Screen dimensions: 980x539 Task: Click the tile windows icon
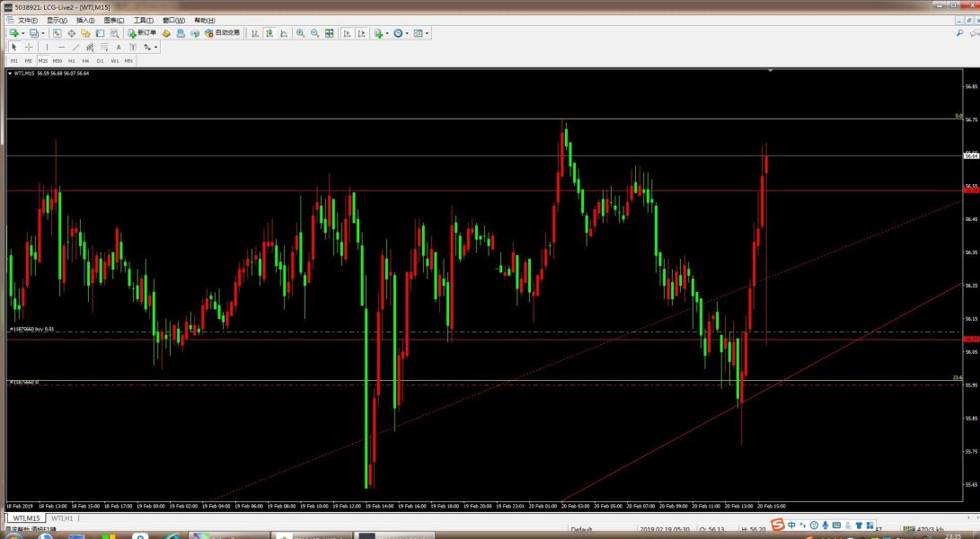[330, 33]
